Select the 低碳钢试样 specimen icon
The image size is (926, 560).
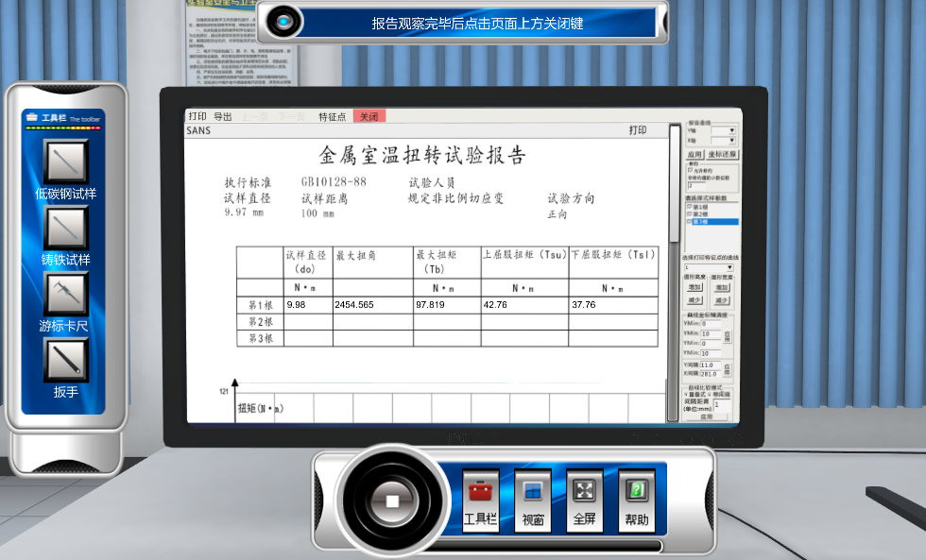point(65,161)
